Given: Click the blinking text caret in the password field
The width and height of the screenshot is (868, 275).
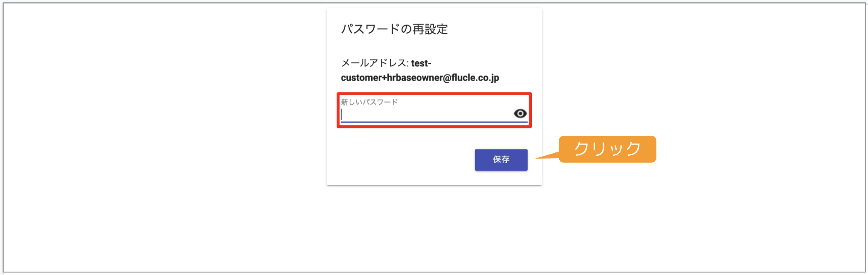Looking at the screenshot, I should click(341, 114).
